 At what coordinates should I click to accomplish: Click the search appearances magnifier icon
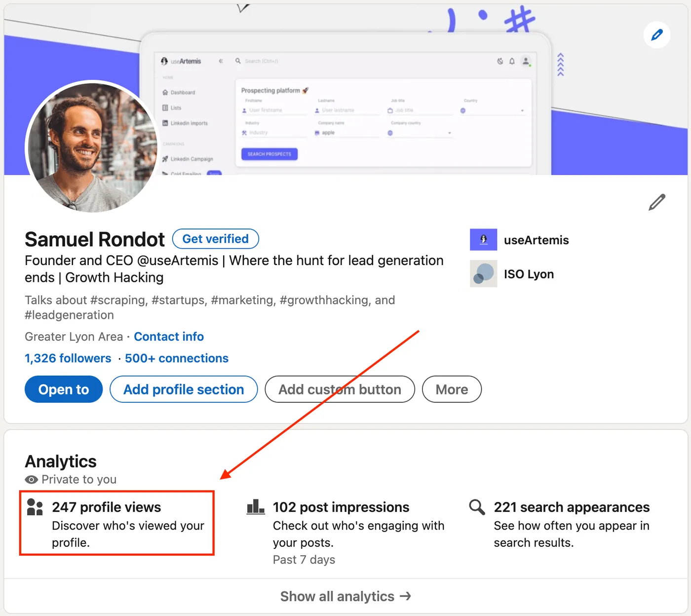click(477, 507)
